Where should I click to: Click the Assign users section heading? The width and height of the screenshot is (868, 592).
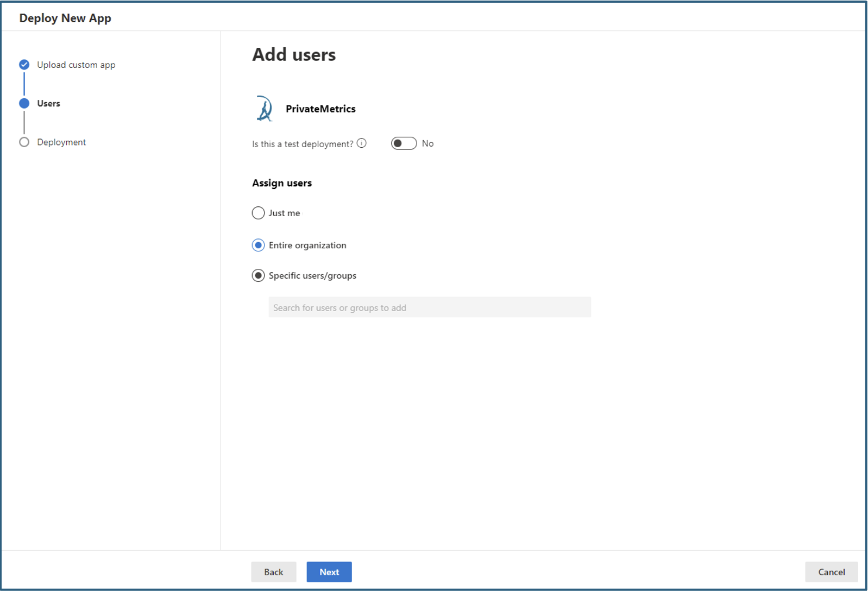pyautogui.click(x=282, y=183)
